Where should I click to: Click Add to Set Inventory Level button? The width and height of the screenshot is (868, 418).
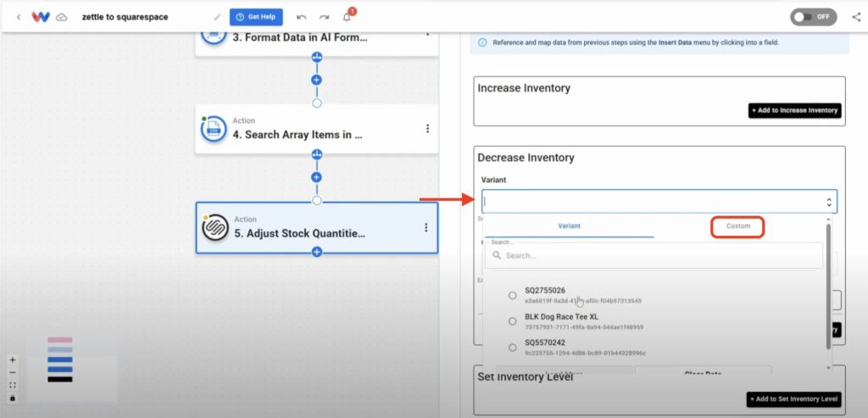click(793, 399)
